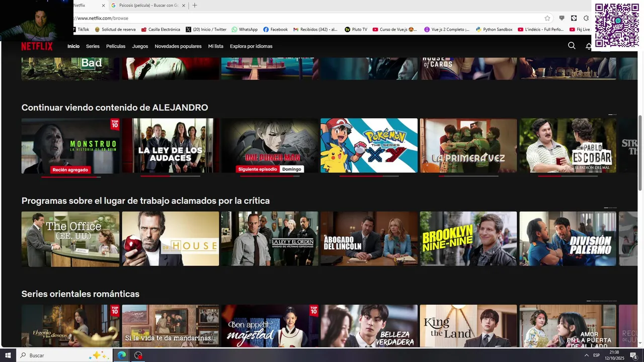Resume La Ley de los Audaces

(x=171, y=146)
